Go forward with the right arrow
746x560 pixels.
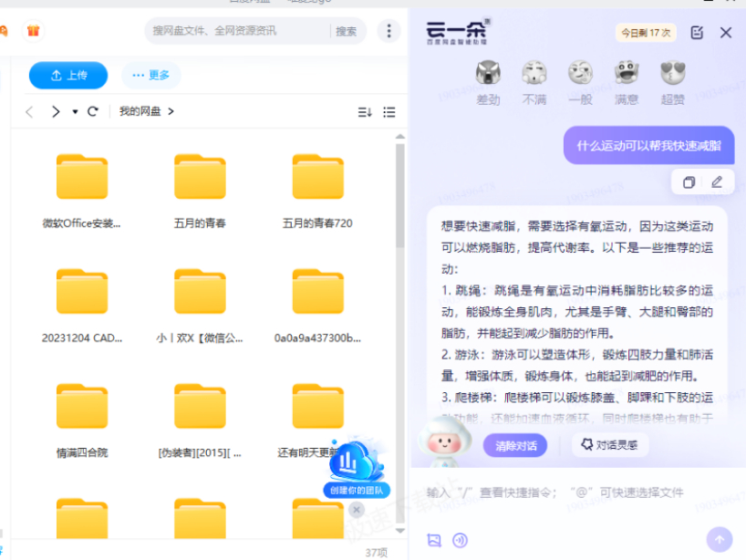click(x=56, y=112)
